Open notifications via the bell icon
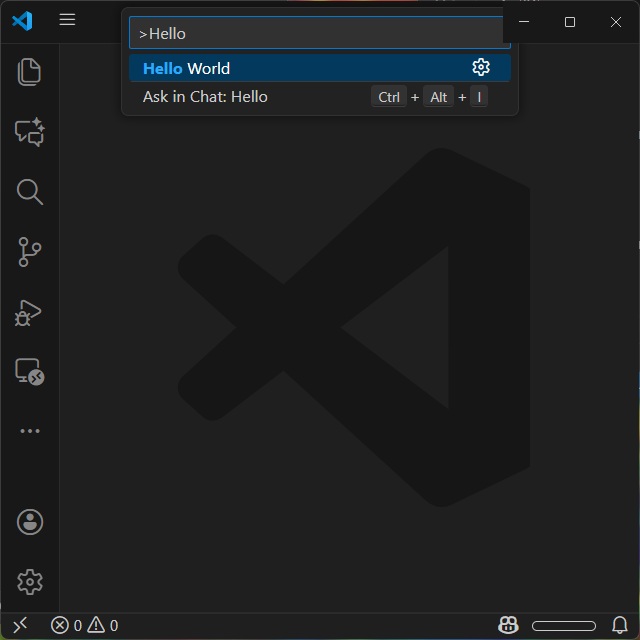The width and height of the screenshot is (640, 640). pyautogui.click(x=619, y=625)
